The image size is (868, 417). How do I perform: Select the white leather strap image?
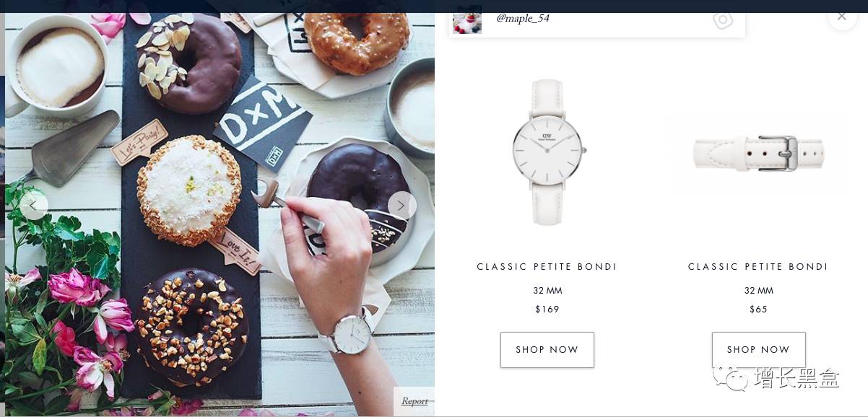coord(758,154)
